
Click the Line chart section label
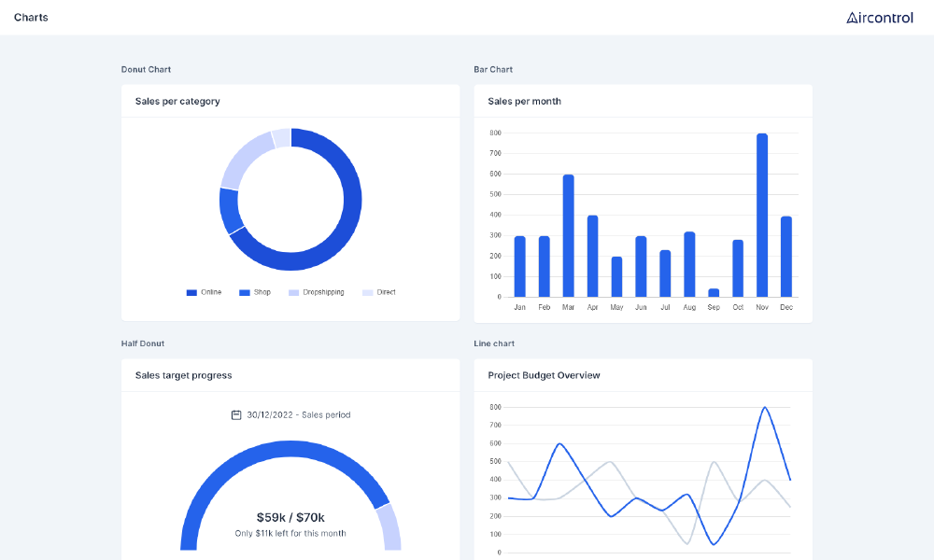coord(494,343)
